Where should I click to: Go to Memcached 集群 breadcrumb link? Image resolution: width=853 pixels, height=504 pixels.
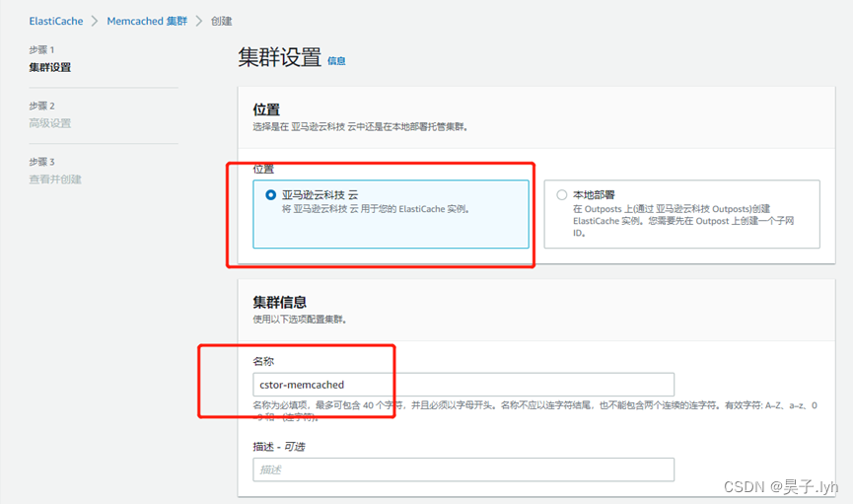147,22
